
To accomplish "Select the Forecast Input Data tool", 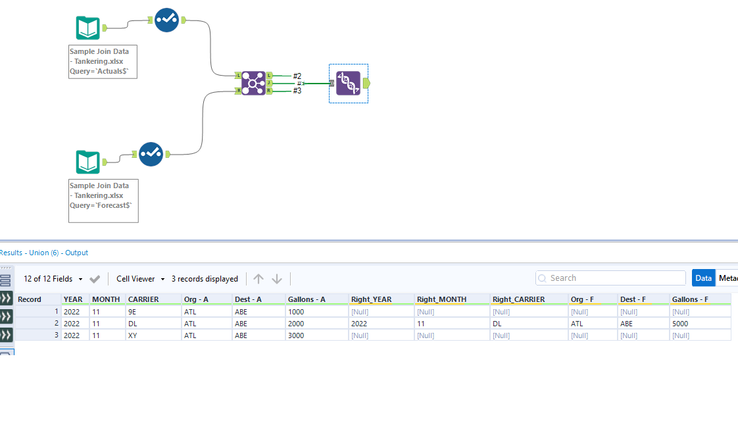I will 88,162.
